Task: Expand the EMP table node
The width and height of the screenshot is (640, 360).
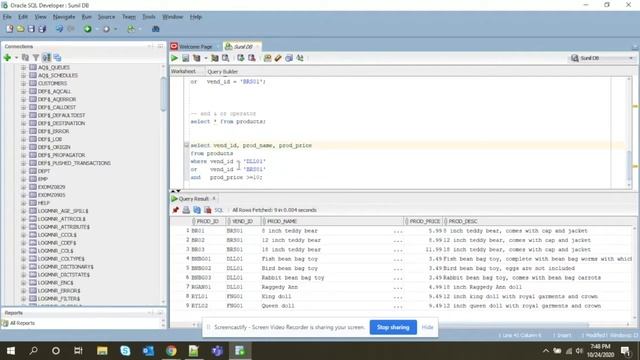Action: (23, 179)
